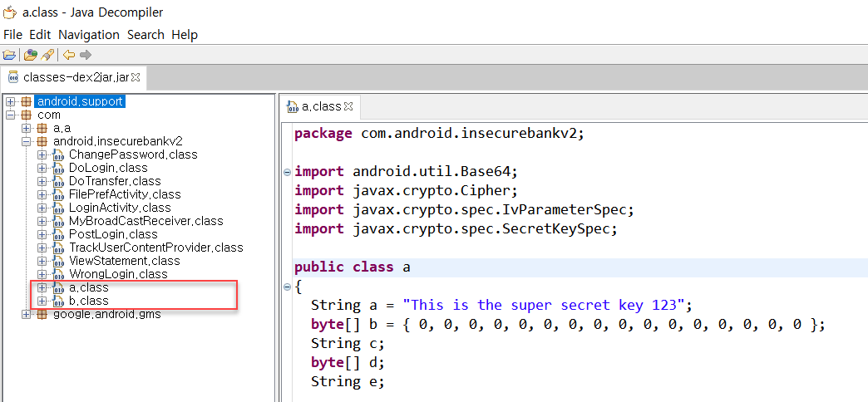
Task: Expand the b.class tree node
Action: (42, 301)
